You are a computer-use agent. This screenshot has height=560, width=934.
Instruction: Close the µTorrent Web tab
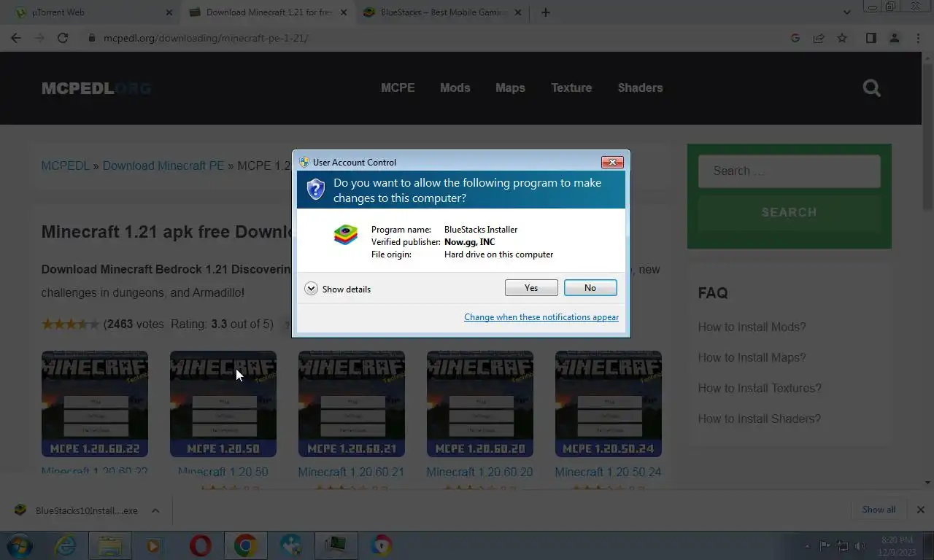click(169, 12)
